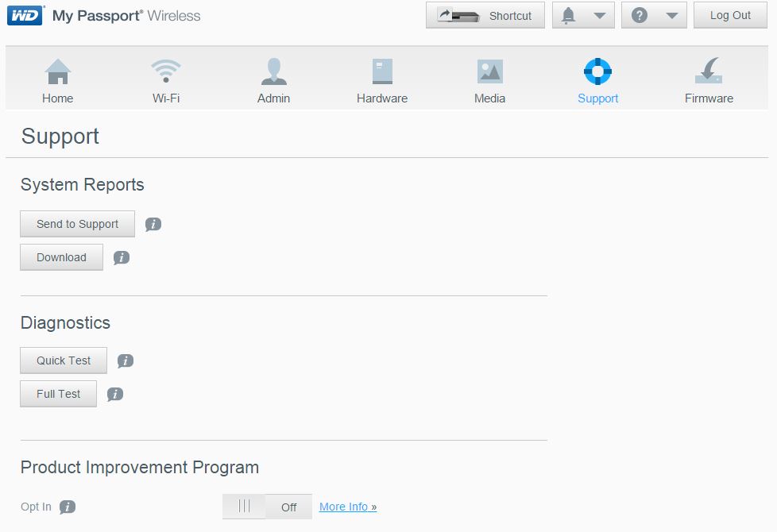Follow the More Info link
Viewport: 777px width, 532px height.
(348, 507)
